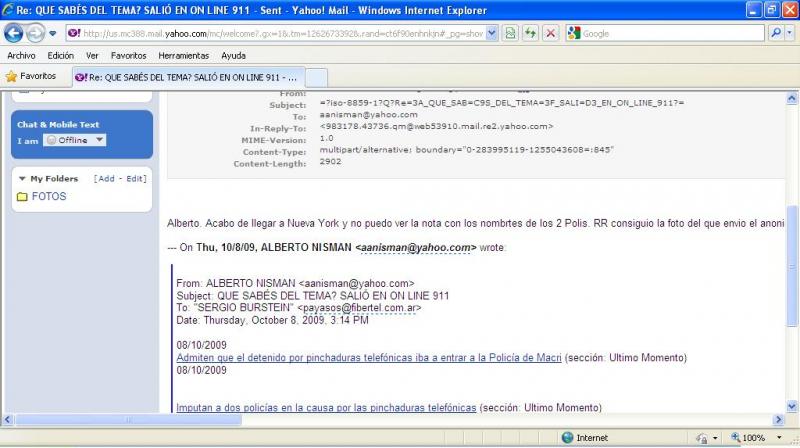Click the empty new tab button
Image resolution: width=800 pixels, height=448 pixels.
[x=315, y=77]
